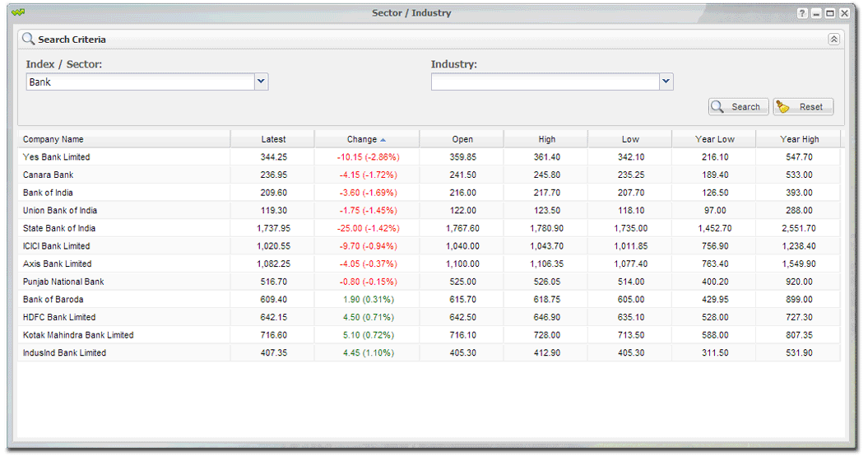Select the IndusInd Bank Limited row

(429, 353)
